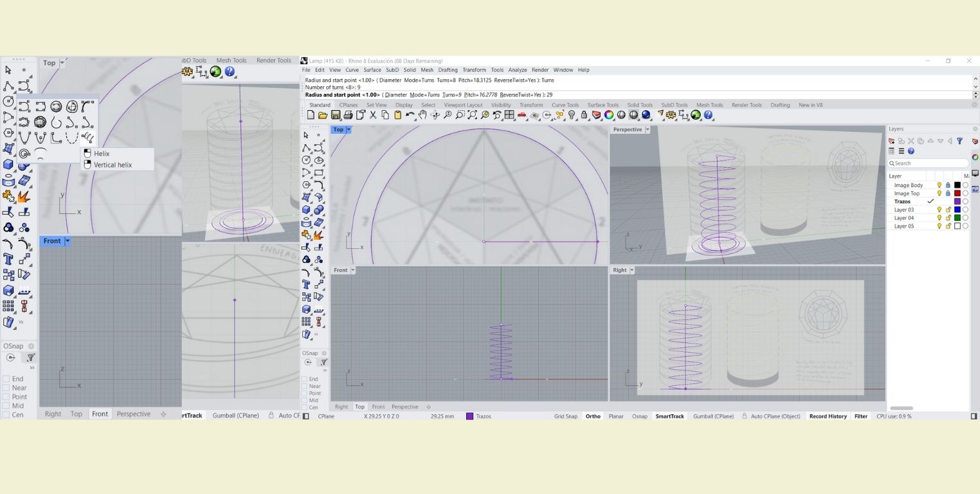Toggle Ortho mode in status bar

click(593, 416)
